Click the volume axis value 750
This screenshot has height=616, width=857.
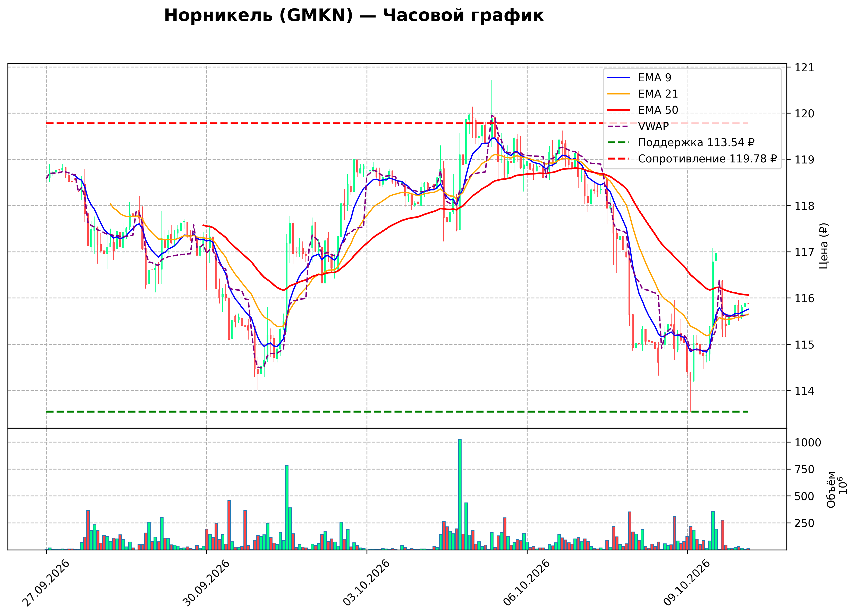click(804, 470)
